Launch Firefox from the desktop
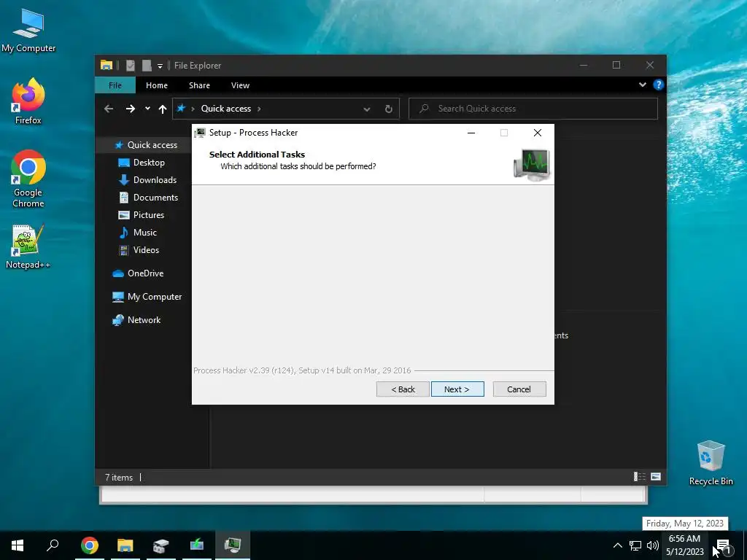The width and height of the screenshot is (747, 560). coord(28,101)
